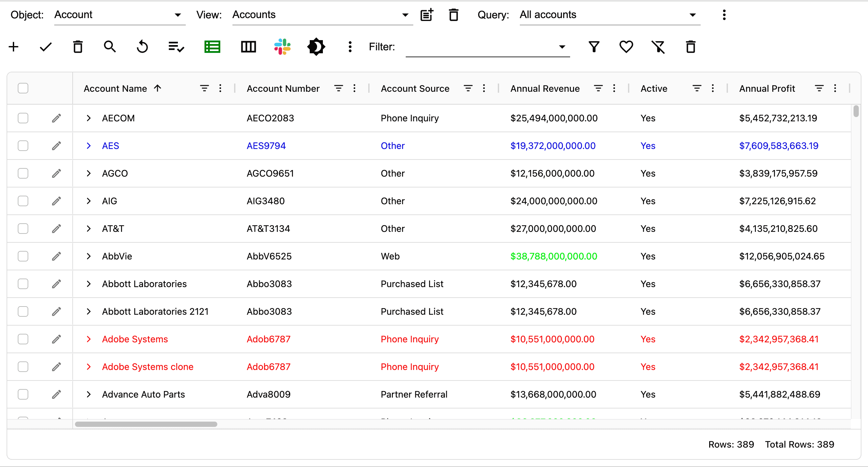
Task: Open the Annual Revenue column's three-dot menu
Action: (614, 88)
